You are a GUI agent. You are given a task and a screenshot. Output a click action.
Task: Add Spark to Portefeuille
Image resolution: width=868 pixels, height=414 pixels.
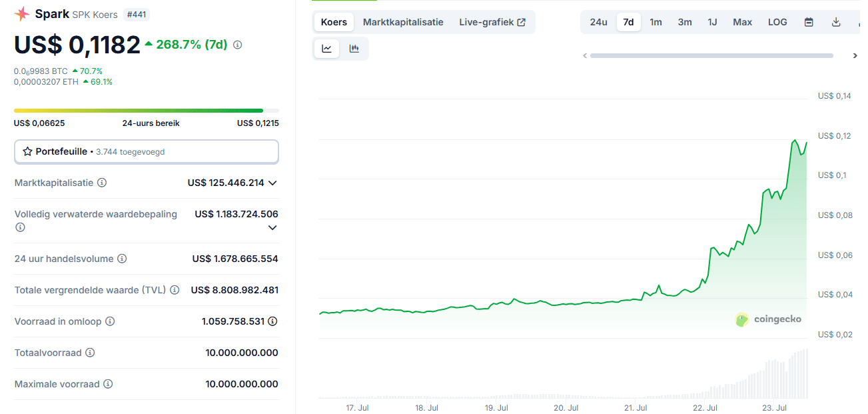147,151
